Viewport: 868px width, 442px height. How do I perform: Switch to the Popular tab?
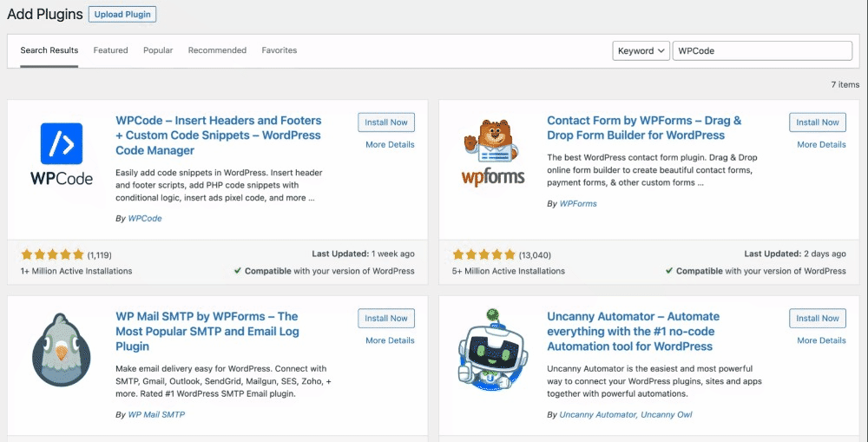[158, 50]
